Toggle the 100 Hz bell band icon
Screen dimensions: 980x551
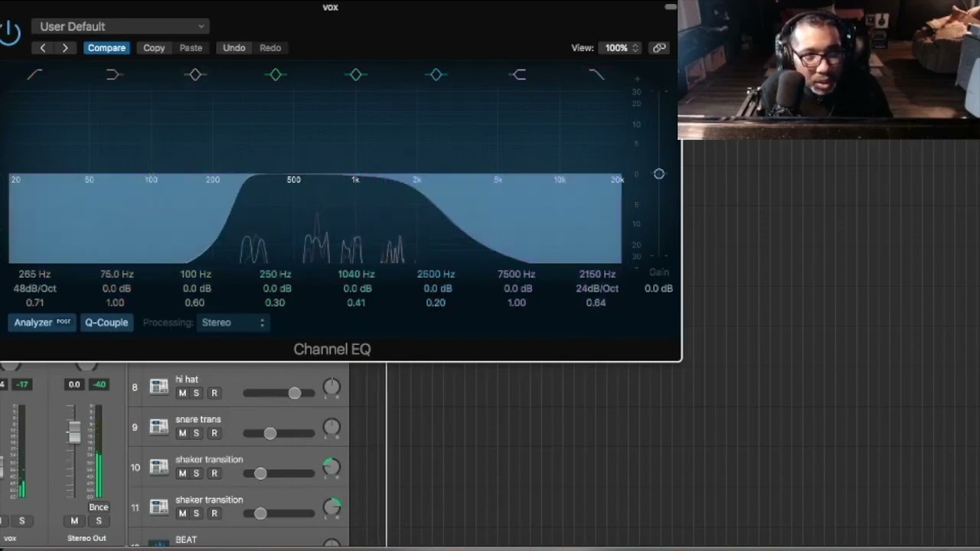tap(195, 74)
